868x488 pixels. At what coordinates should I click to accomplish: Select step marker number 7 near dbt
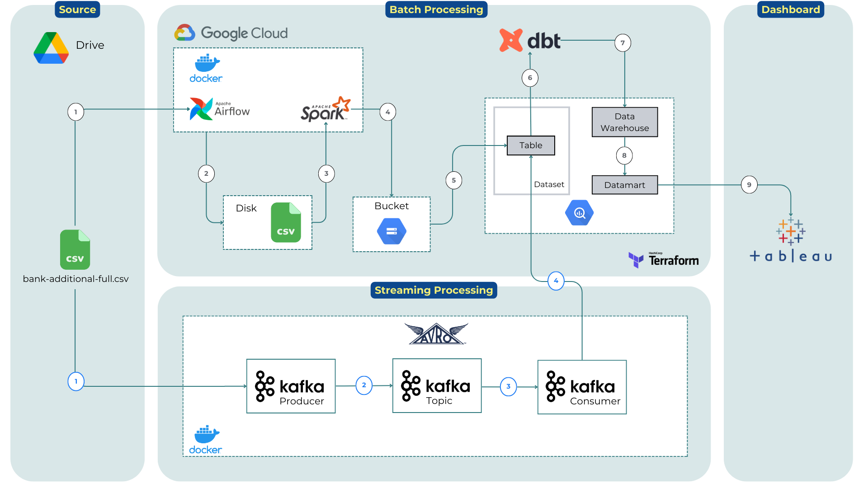tap(624, 42)
